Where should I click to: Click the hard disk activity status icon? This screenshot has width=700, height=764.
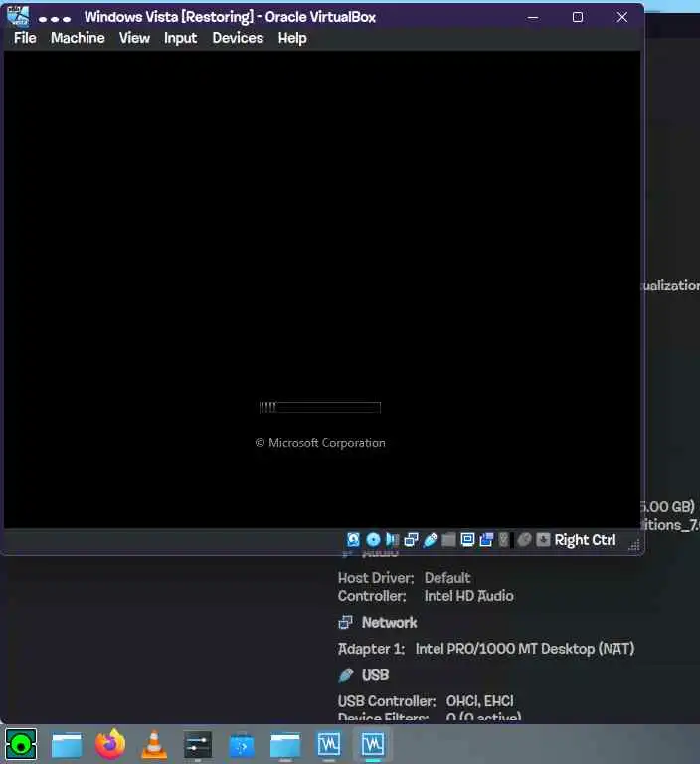coord(353,540)
